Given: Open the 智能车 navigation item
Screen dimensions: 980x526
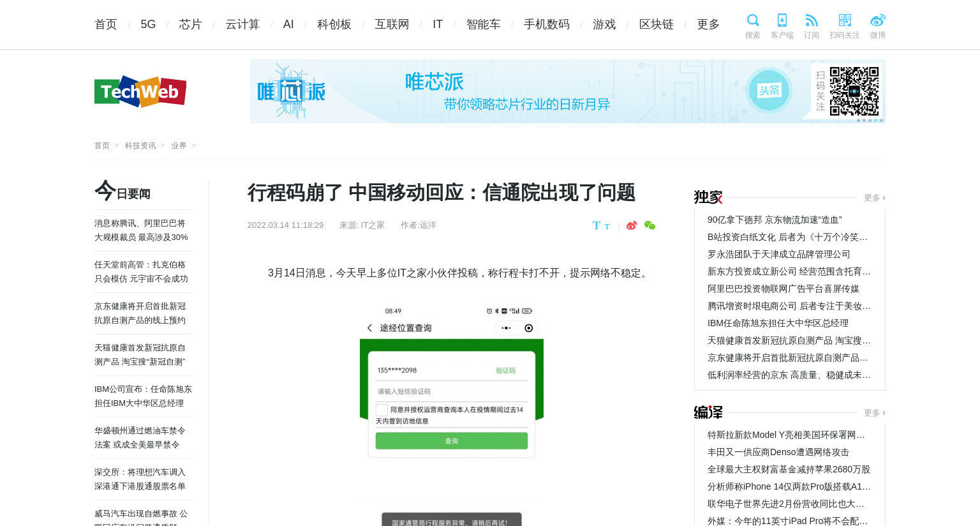Looking at the screenshot, I should click(484, 24).
